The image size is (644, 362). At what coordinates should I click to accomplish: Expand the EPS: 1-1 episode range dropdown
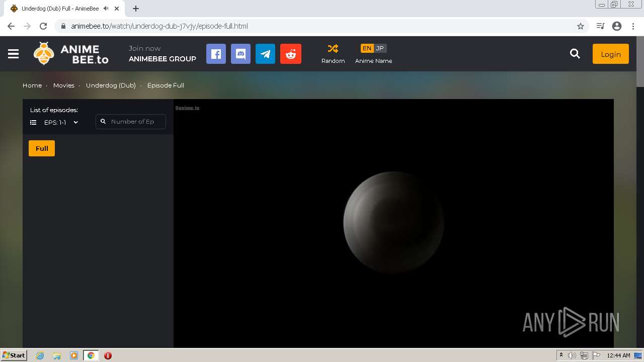pos(54,122)
